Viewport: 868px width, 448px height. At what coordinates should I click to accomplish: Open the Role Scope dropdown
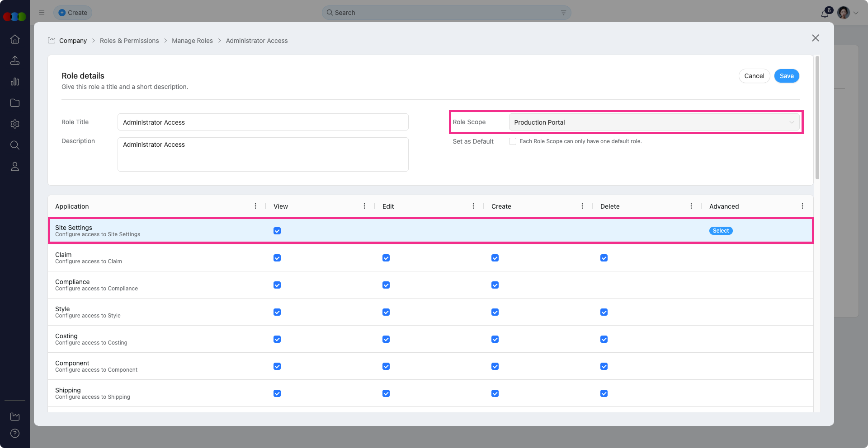click(654, 122)
